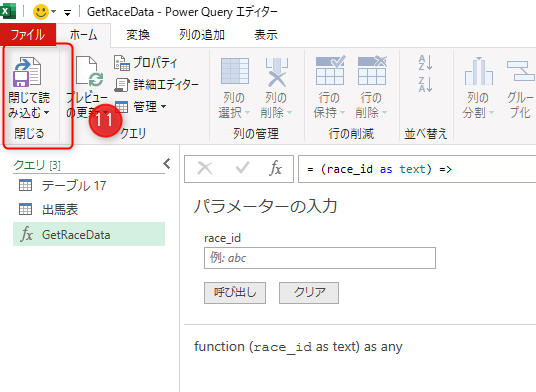Click the function signature text 'function (race_id as text) as any'
The width and height of the screenshot is (536, 392).
pos(298,347)
